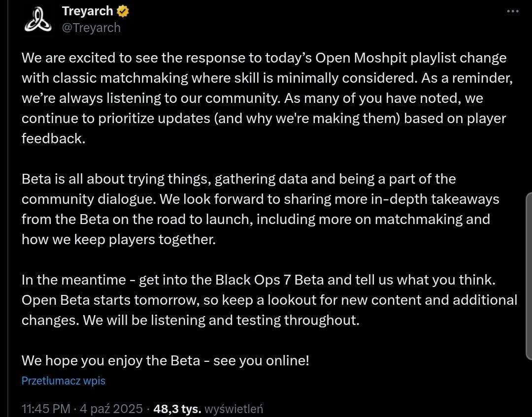This screenshot has width=532, height=417.
Task: Click the word "feedback." ending first paragraph
Action: click(x=53, y=138)
